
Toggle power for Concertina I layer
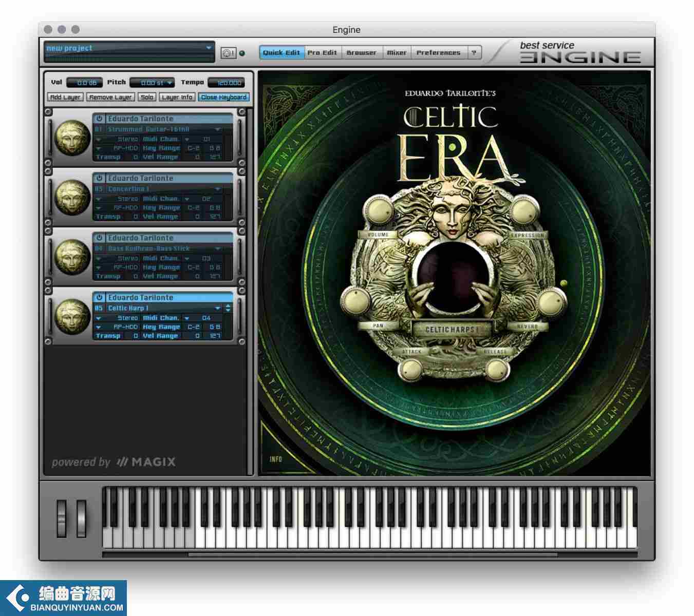point(99,178)
